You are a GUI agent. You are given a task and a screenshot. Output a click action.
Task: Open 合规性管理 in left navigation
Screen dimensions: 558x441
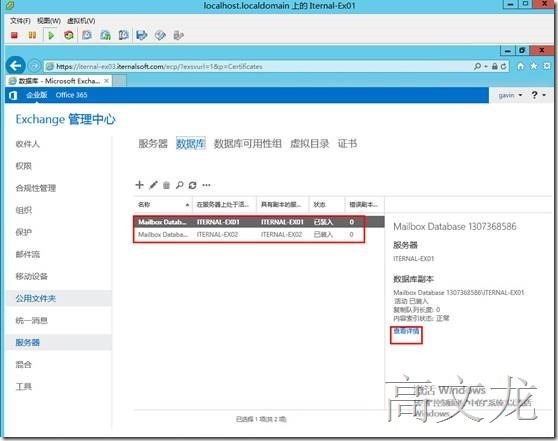[36, 188]
